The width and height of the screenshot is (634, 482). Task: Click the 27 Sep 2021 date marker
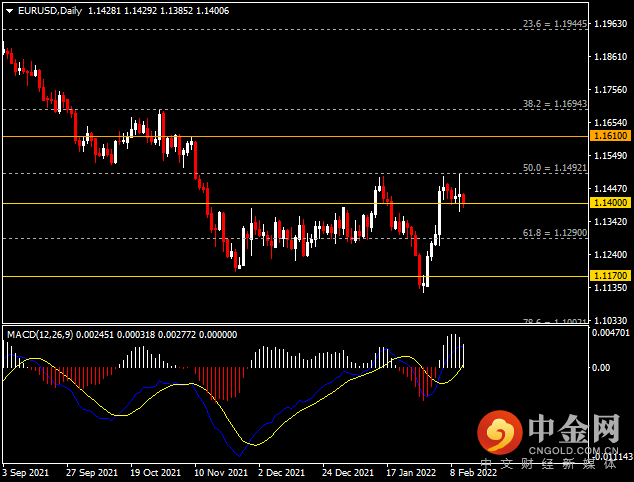coord(92,473)
